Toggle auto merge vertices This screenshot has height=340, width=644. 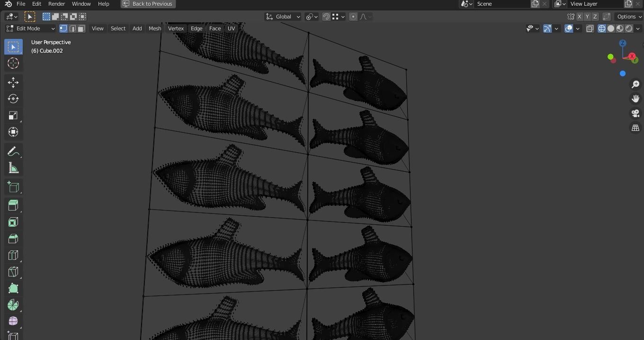[x=607, y=17]
